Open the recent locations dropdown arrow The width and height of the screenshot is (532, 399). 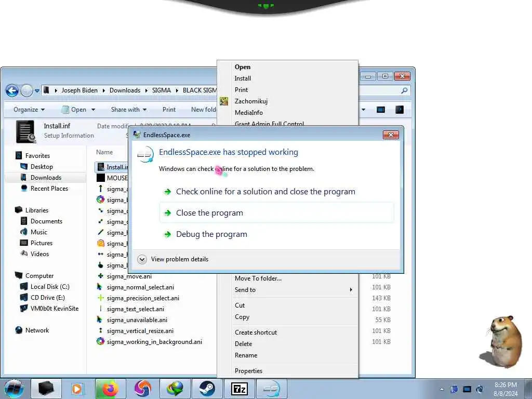(x=37, y=90)
